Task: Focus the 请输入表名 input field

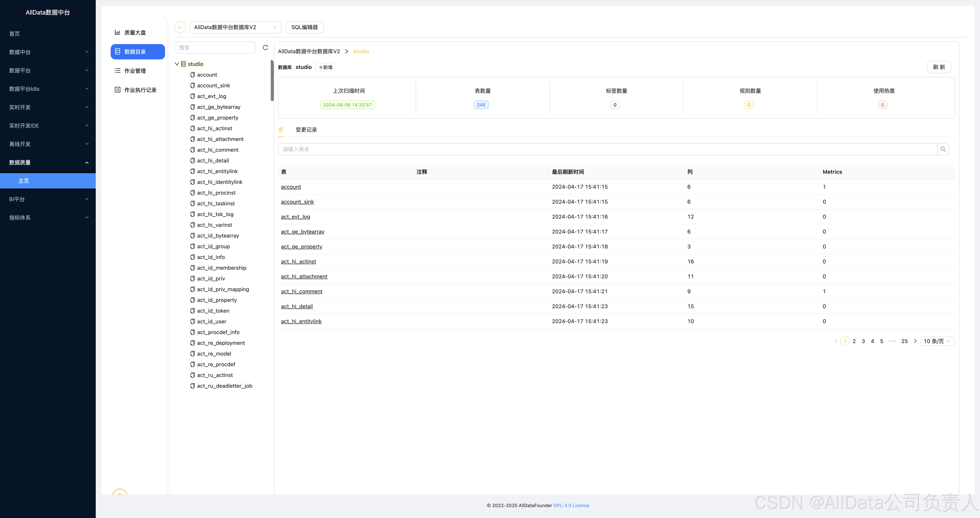Action: click(607, 149)
